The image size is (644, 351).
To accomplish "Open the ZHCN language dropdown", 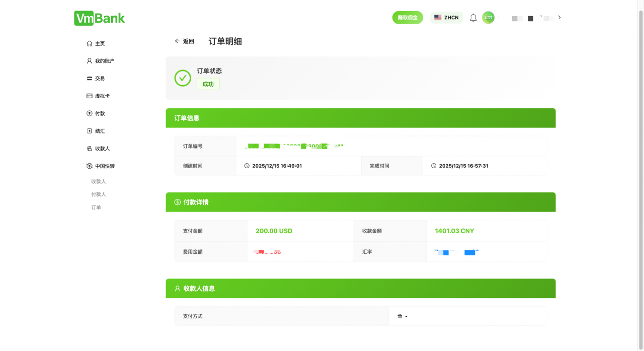I will (446, 17).
